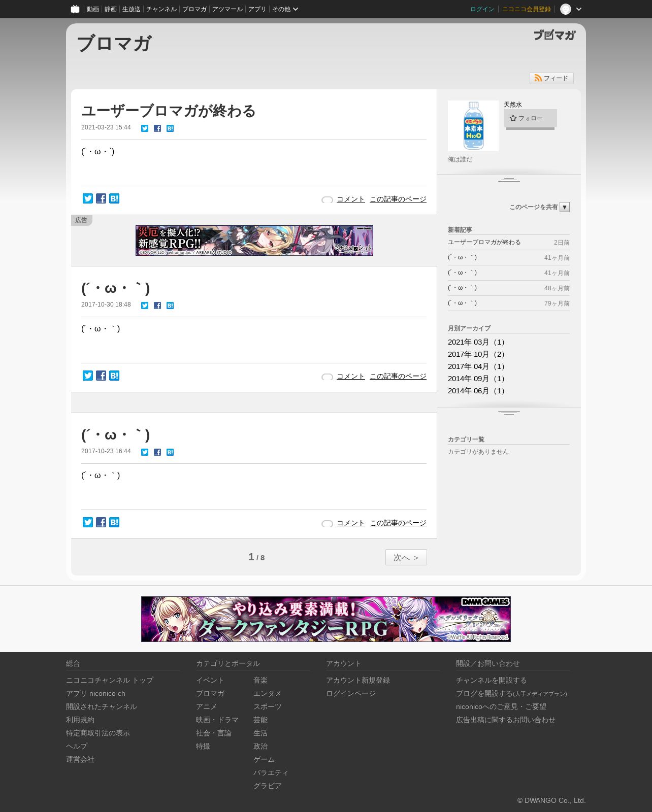652x812 pixels.
Task: Share 2017-10-30 article via large Twitter icon
Action: click(x=88, y=376)
